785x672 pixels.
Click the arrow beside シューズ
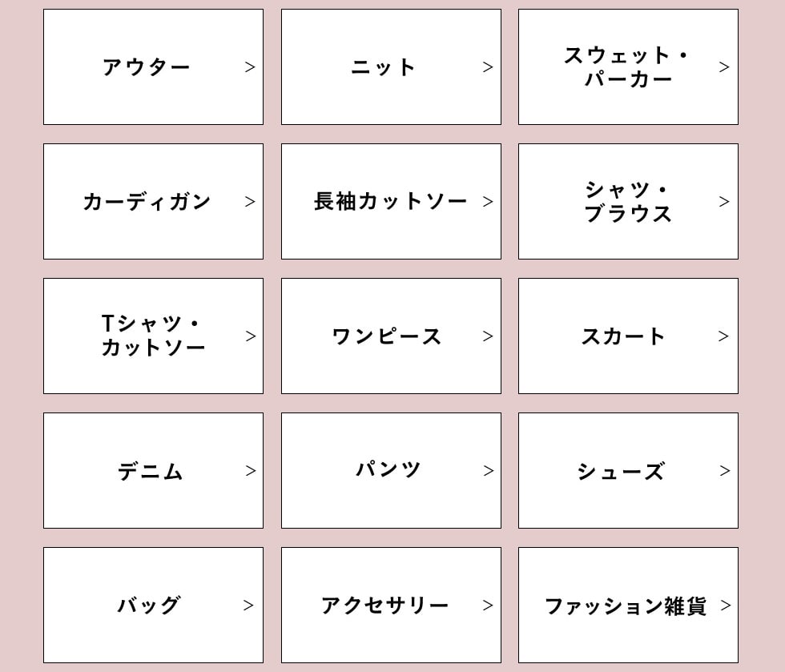tap(725, 471)
